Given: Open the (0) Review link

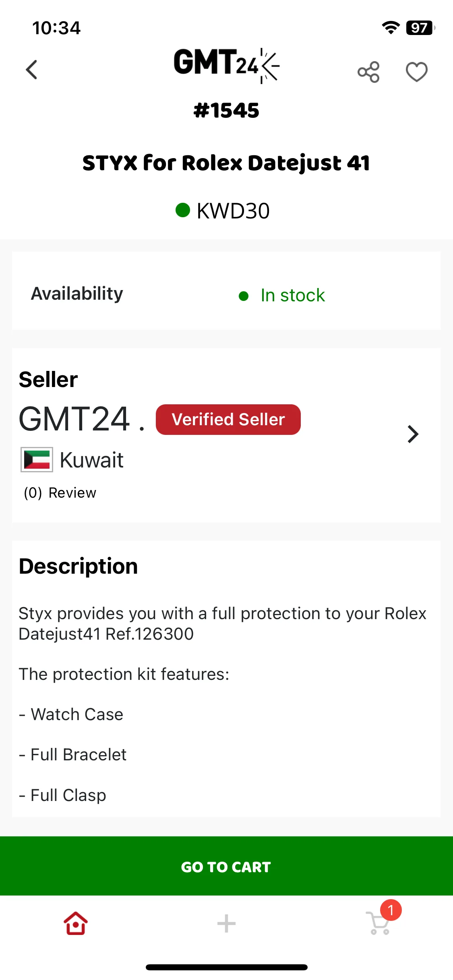Looking at the screenshot, I should tap(60, 493).
